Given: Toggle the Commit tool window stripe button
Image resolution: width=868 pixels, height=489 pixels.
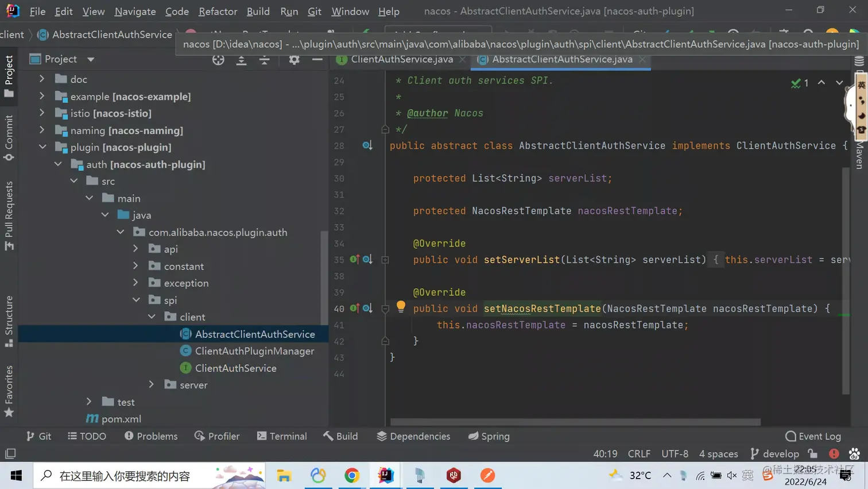Looking at the screenshot, I should click(9, 138).
